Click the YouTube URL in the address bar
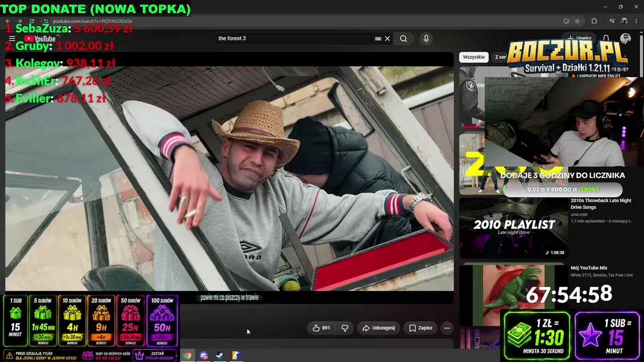The image size is (644, 362). tap(93, 21)
